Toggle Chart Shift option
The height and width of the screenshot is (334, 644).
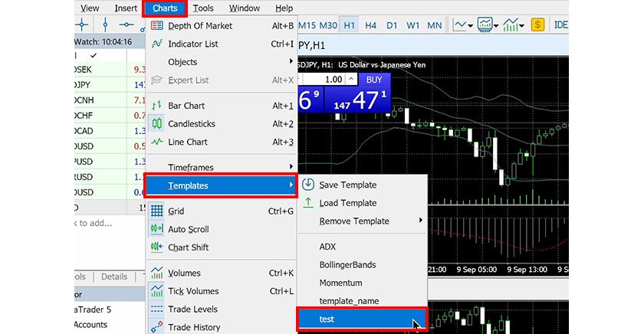[188, 247]
